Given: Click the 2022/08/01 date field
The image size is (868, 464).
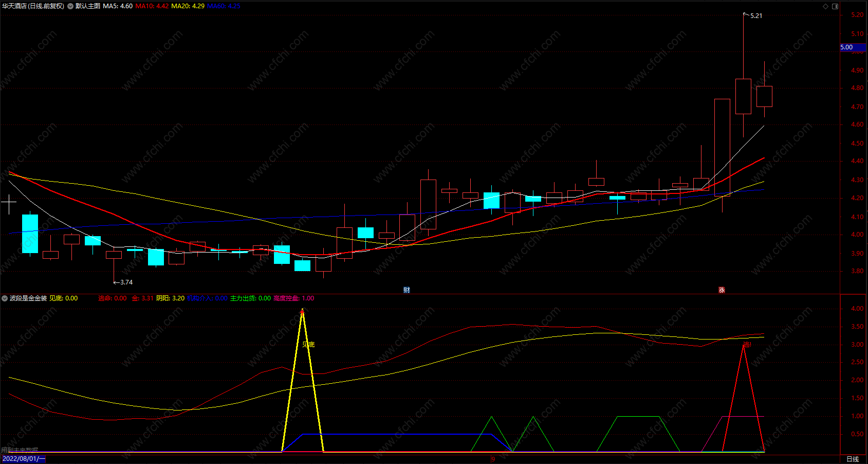Looking at the screenshot, I should 24,459.
